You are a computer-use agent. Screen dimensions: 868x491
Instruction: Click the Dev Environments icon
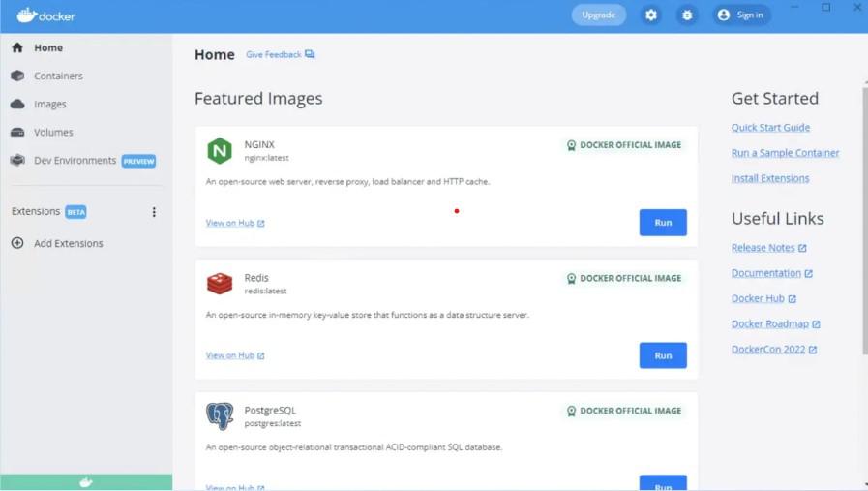[x=17, y=160]
